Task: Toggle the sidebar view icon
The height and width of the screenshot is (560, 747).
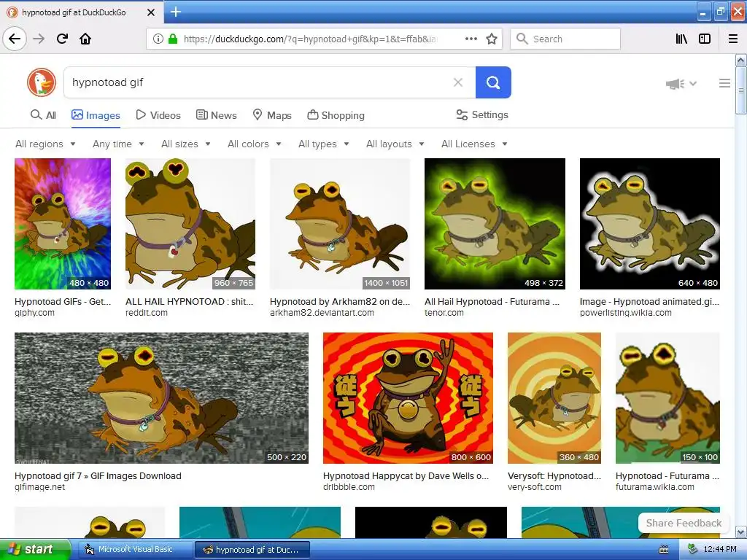Action: pos(705,39)
